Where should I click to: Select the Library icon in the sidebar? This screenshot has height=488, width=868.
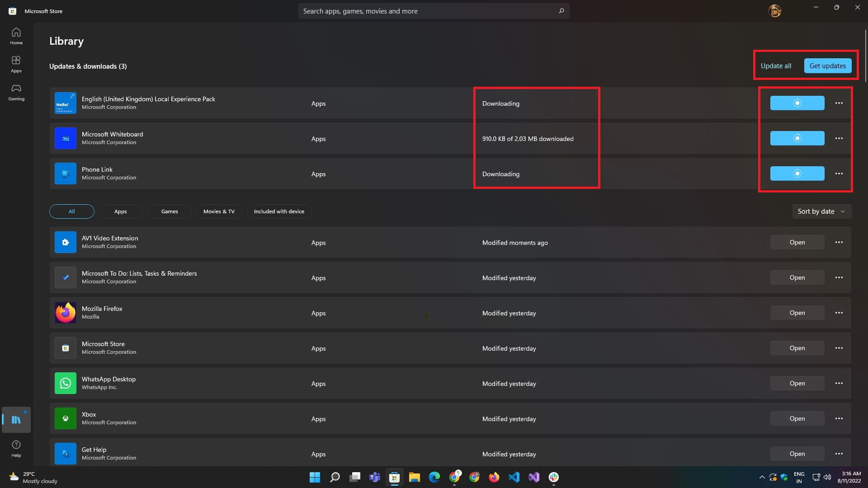click(16, 420)
